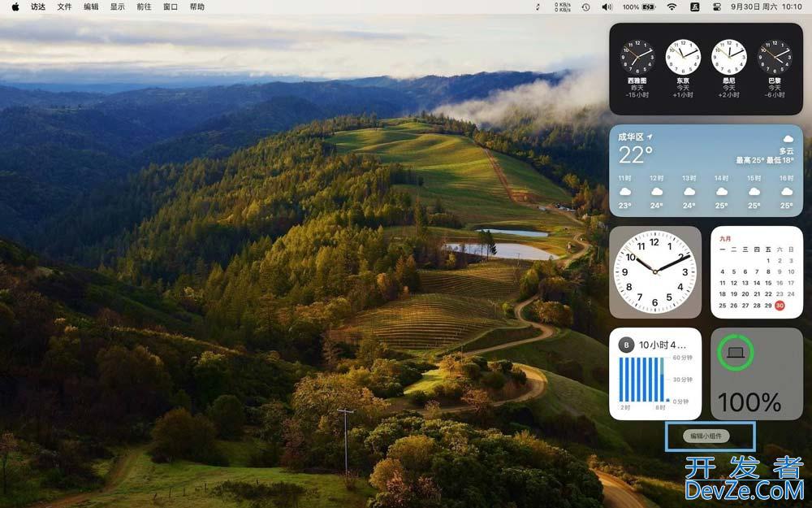Select date 11 in calendar widget
This screenshot has width=812, height=508.
pyautogui.click(x=723, y=283)
